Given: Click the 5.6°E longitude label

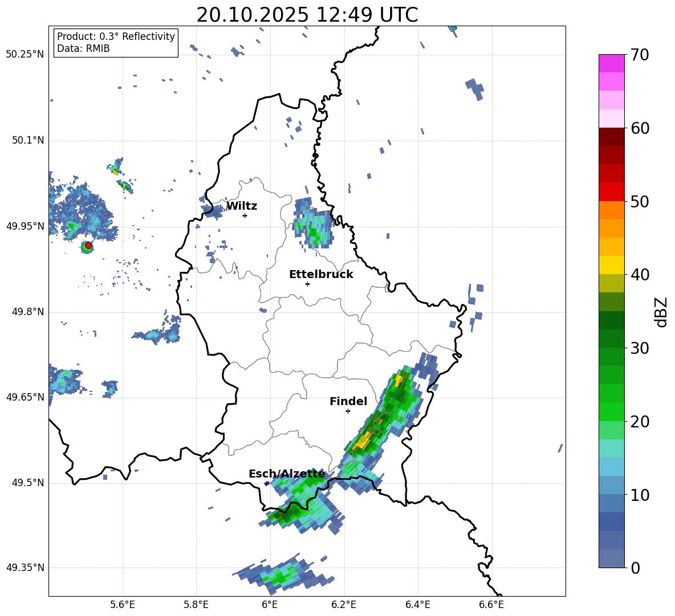Looking at the screenshot, I should pyautogui.click(x=122, y=605).
